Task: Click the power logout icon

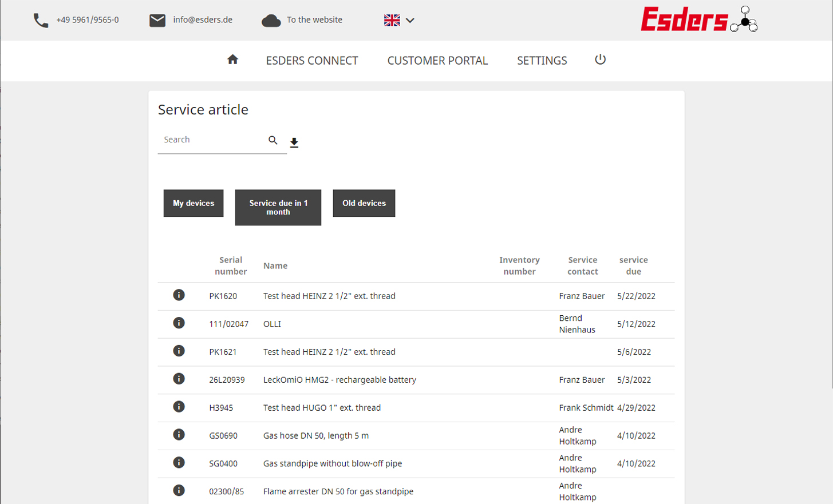Action: pos(600,59)
